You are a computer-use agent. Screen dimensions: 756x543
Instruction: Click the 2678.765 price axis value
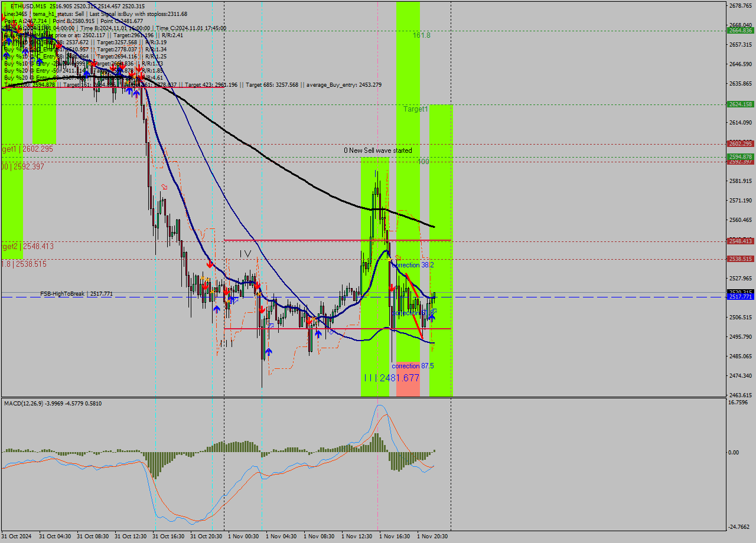click(x=739, y=5)
